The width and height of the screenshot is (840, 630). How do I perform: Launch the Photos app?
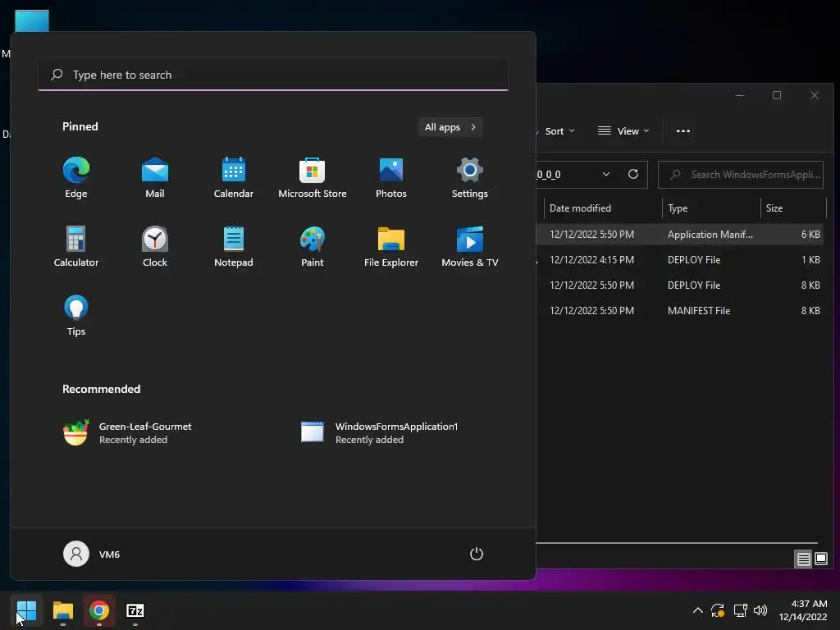[x=391, y=178]
